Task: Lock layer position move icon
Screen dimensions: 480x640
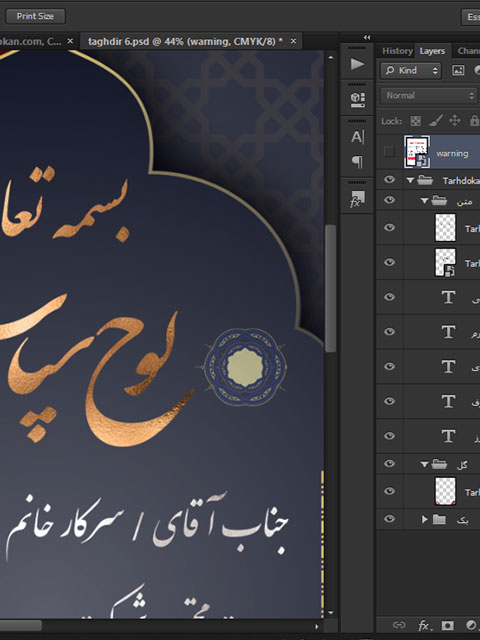Action: (x=455, y=120)
